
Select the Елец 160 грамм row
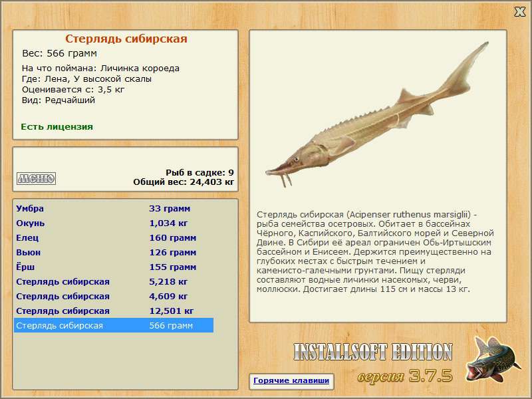(114, 237)
